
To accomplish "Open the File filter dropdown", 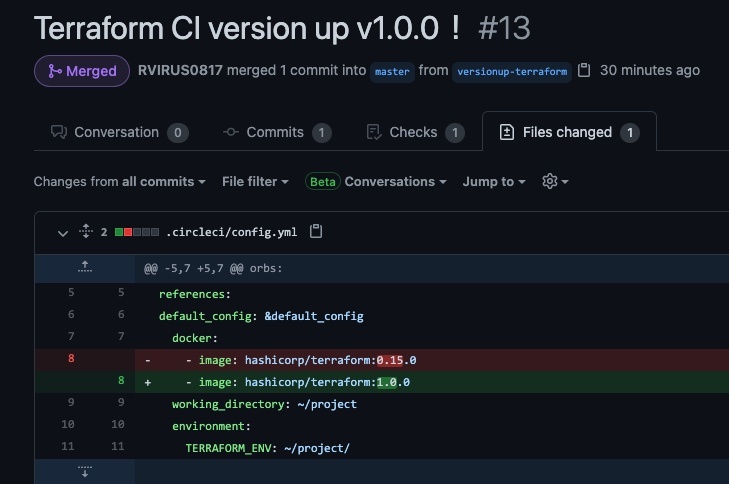I will tap(255, 181).
